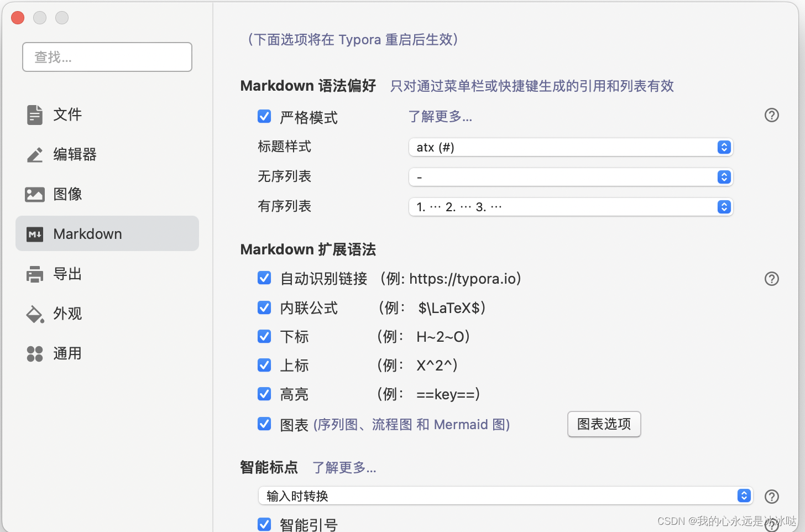Open the 外观 preferences section
The height and width of the screenshot is (532, 805).
coord(107,314)
